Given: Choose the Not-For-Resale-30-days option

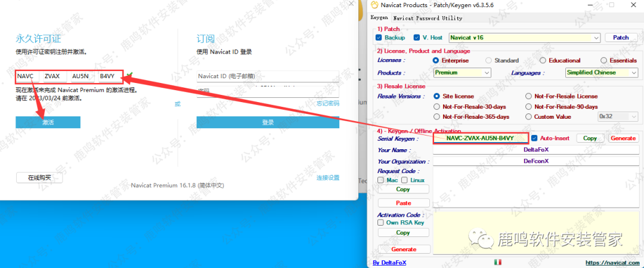Looking at the screenshot, I should [437, 106].
